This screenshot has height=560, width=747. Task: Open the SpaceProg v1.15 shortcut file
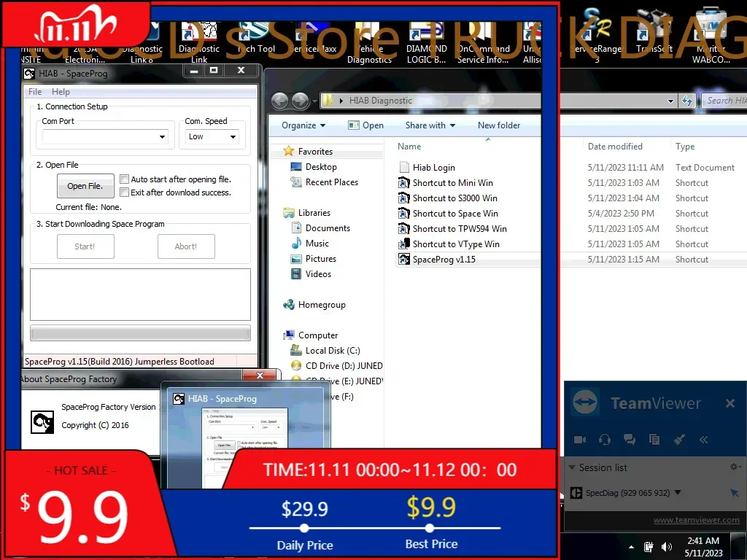pos(444,260)
